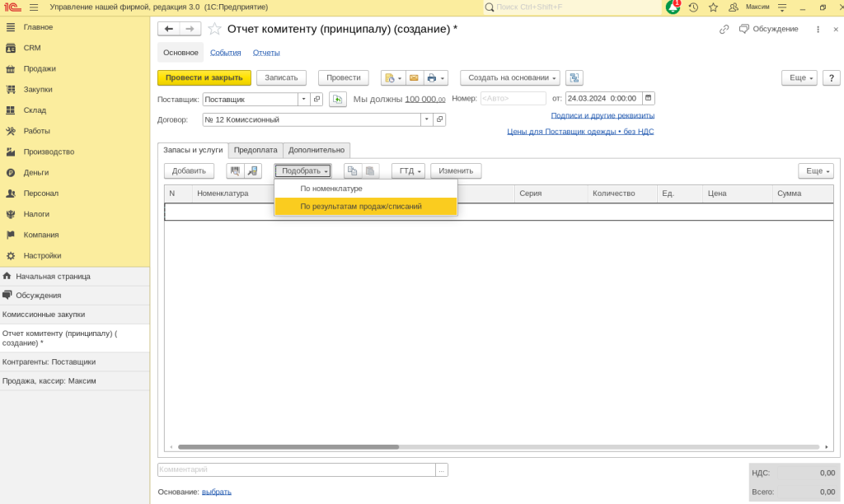This screenshot has width=844, height=504.
Task: Click the data terminal load icon
Action: pos(252,171)
